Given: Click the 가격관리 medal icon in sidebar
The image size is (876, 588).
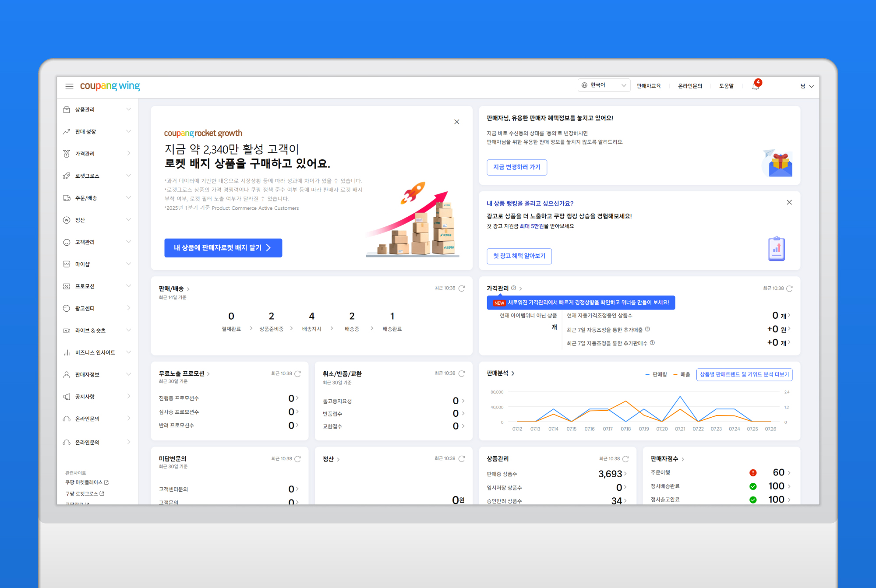Looking at the screenshot, I should [x=67, y=154].
